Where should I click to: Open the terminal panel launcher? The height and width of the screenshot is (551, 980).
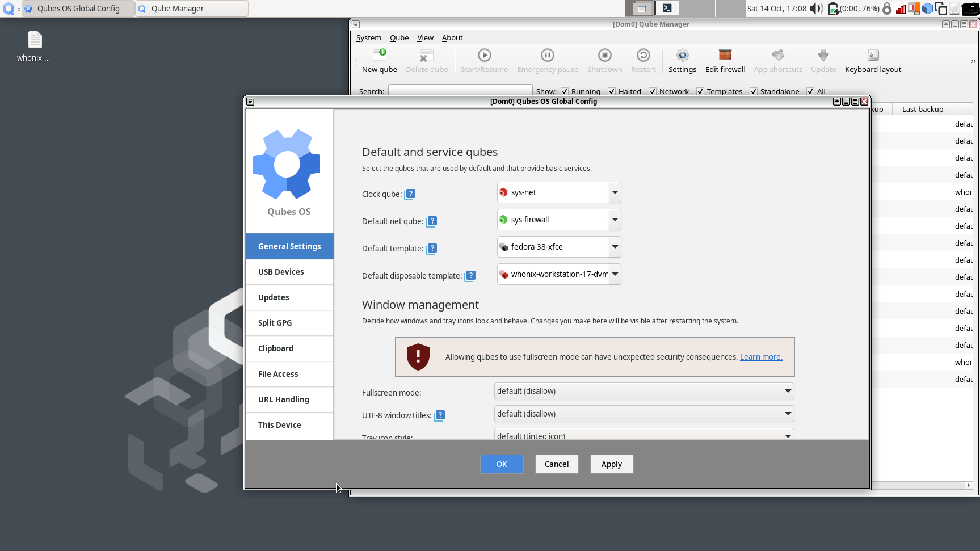[667, 9]
